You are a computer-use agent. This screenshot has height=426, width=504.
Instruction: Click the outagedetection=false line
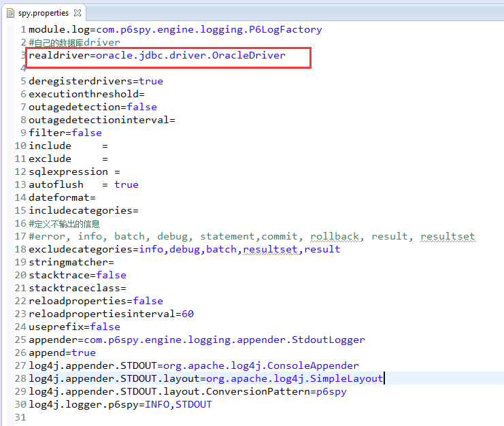pos(93,107)
